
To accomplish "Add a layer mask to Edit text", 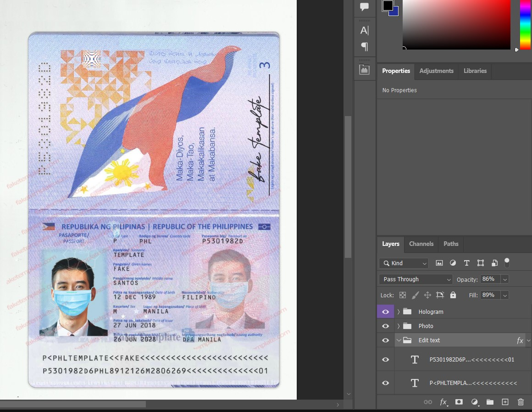I will [x=459, y=402].
